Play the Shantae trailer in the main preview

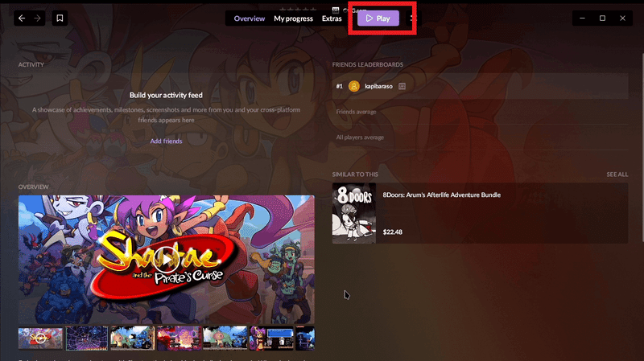167,260
